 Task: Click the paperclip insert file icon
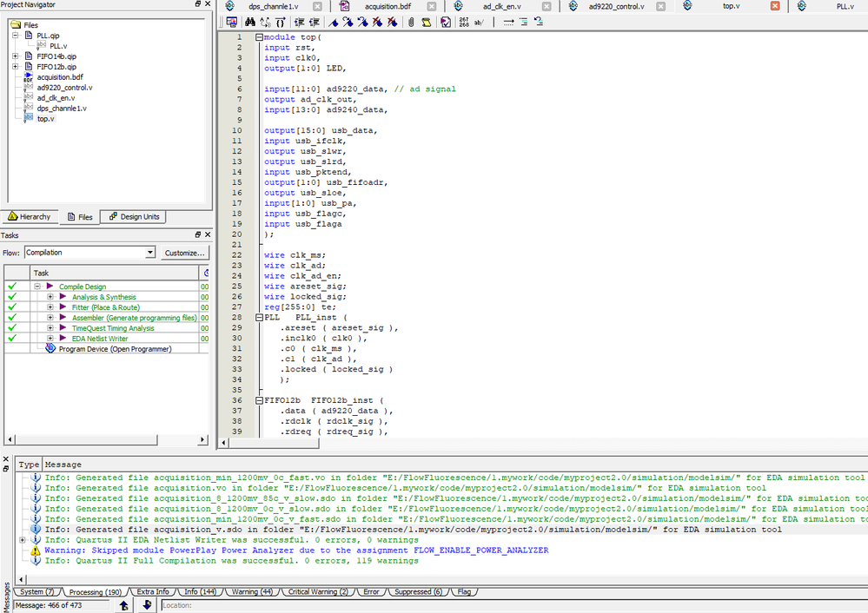click(410, 22)
